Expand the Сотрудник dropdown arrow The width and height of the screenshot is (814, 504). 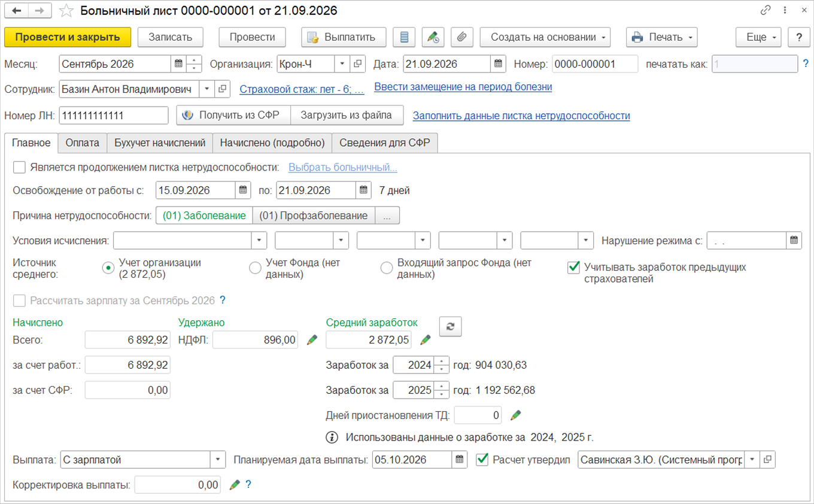coord(206,89)
